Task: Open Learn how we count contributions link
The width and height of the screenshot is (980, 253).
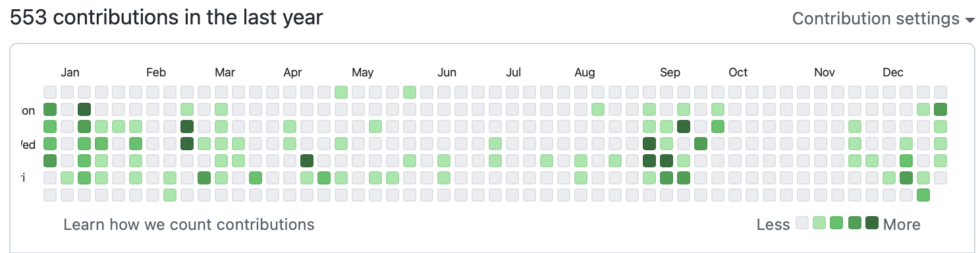Action: point(189,225)
